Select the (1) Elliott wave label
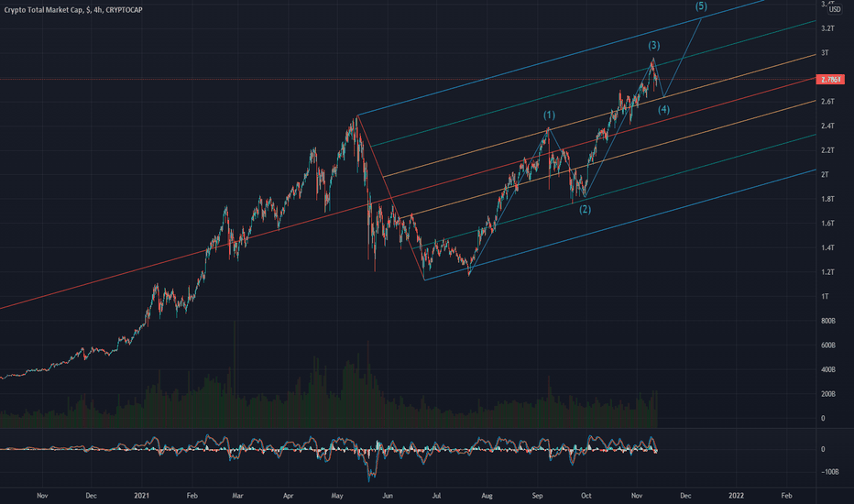 [549, 115]
